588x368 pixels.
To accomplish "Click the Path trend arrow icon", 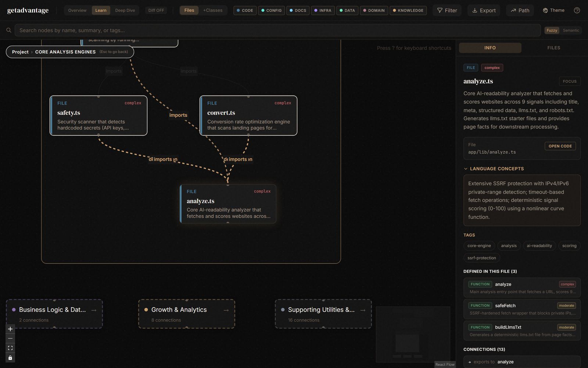I will (513, 10).
